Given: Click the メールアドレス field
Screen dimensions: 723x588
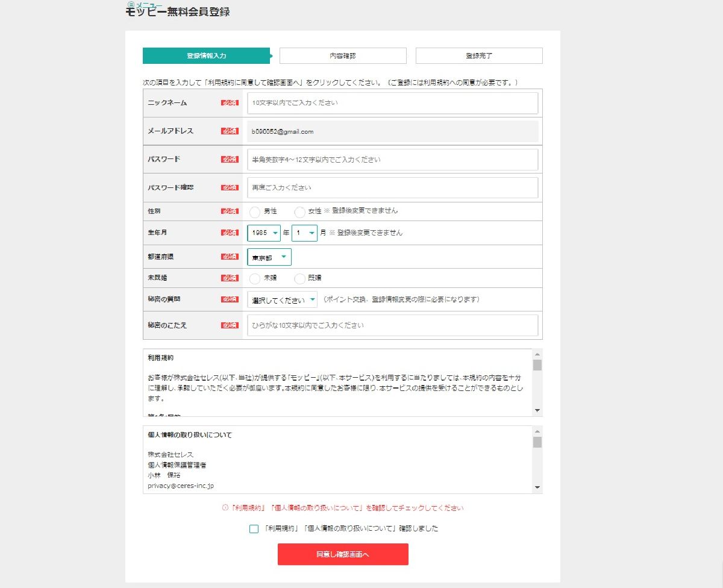Looking at the screenshot, I should click(x=392, y=131).
